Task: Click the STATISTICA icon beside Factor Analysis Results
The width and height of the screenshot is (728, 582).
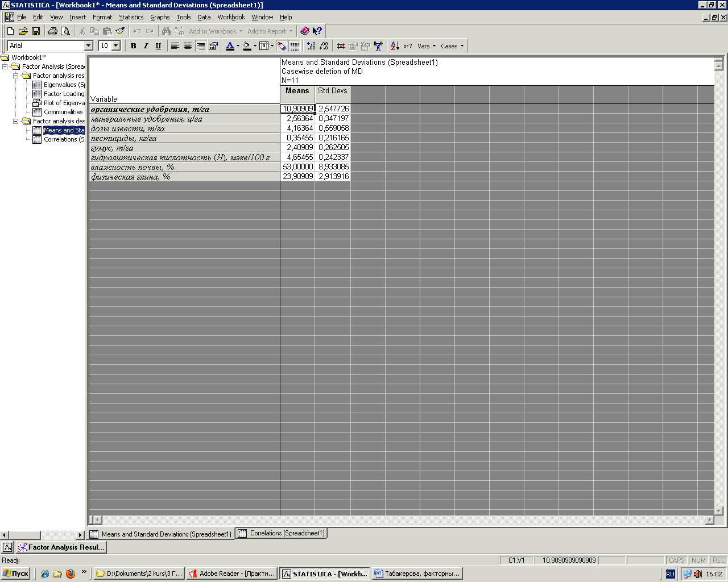Action: [7, 547]
